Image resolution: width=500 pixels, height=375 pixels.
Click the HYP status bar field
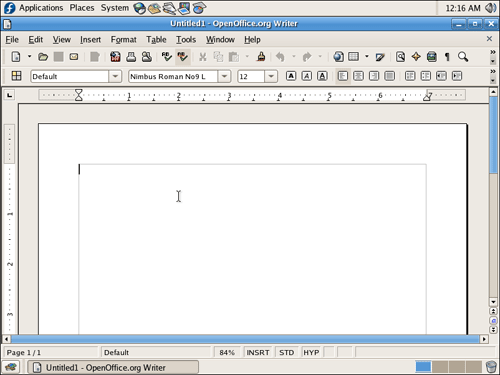pyautogui.click(x=311, y=352)
